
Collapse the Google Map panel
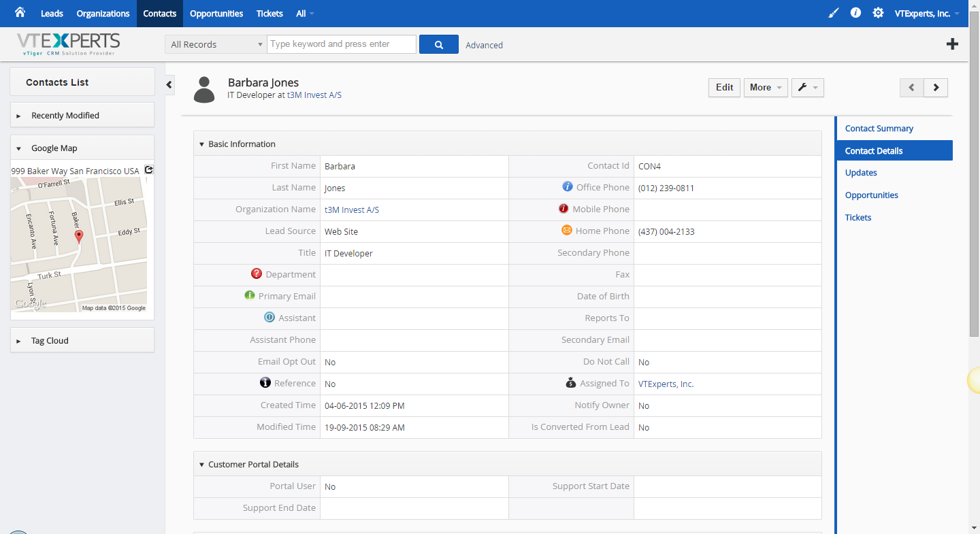pyautogui.click(x=82, y=148)
